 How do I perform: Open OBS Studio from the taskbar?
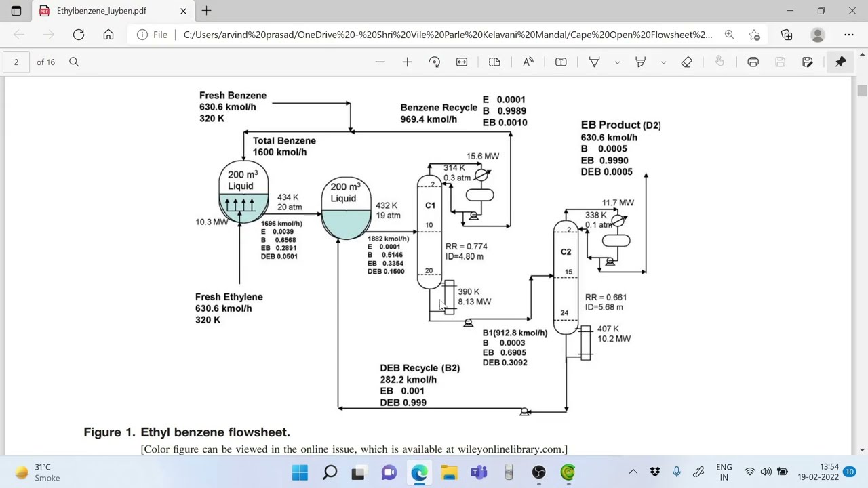pos(538,472)
